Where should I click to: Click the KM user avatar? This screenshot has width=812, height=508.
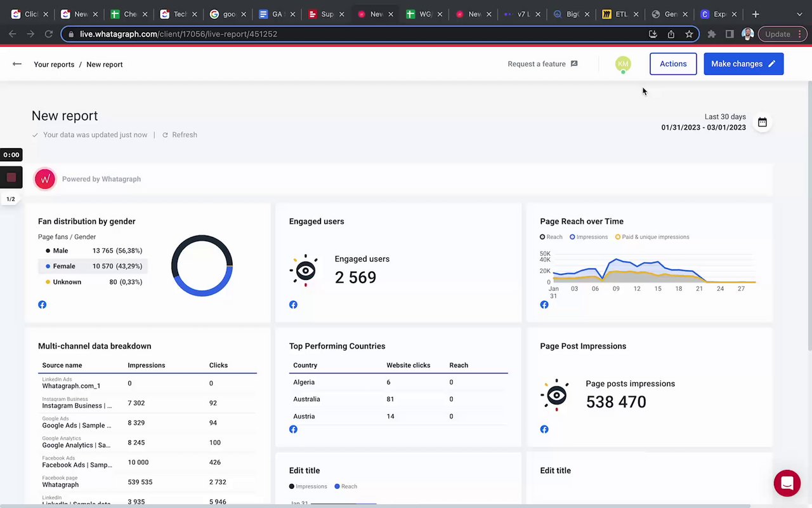(623, 63)
